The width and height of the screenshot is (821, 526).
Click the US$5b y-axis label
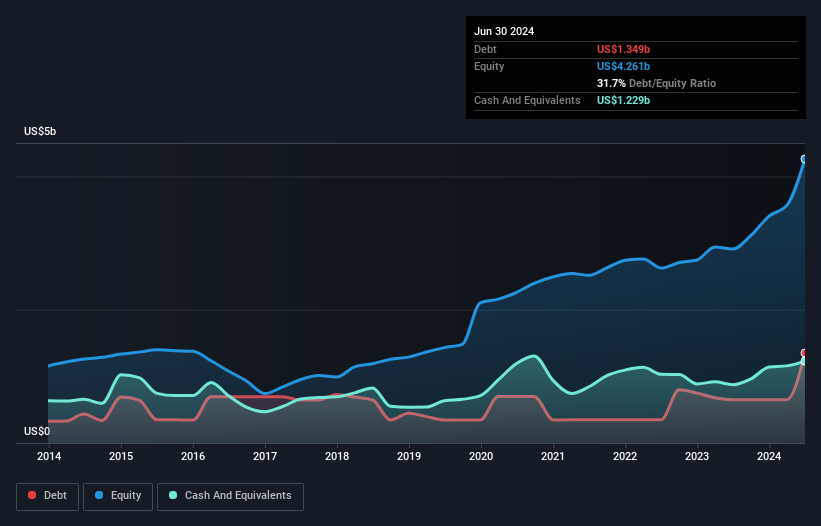pyautogui.click(x=40, y=131)
